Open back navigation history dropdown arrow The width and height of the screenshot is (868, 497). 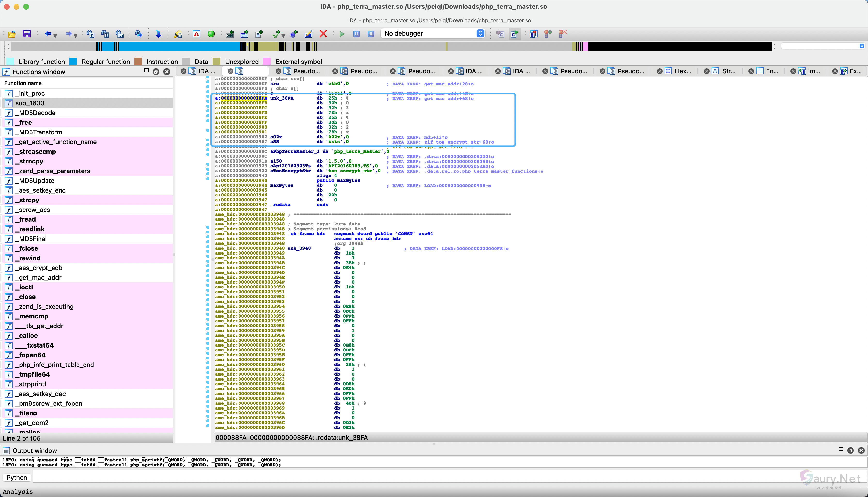click(55, 36)
